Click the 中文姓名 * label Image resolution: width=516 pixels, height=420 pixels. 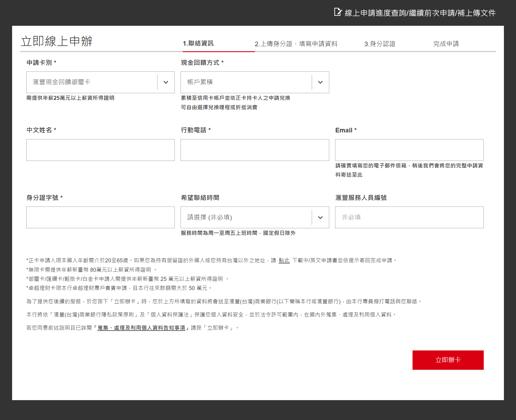(x=41, y=130)
